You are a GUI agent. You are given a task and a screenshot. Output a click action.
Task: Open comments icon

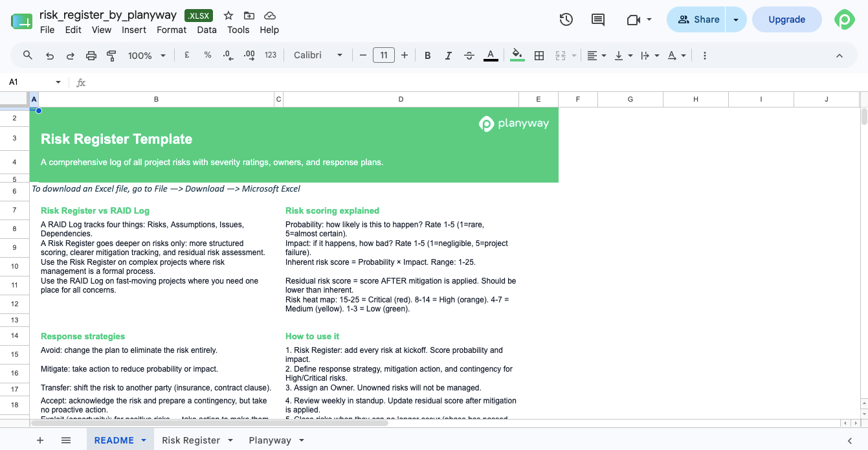pos(598,19)
